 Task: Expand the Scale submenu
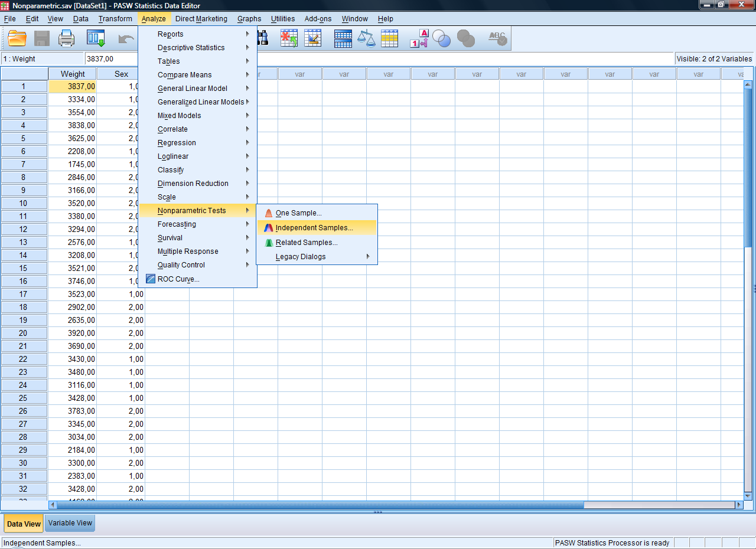(197, 197)
